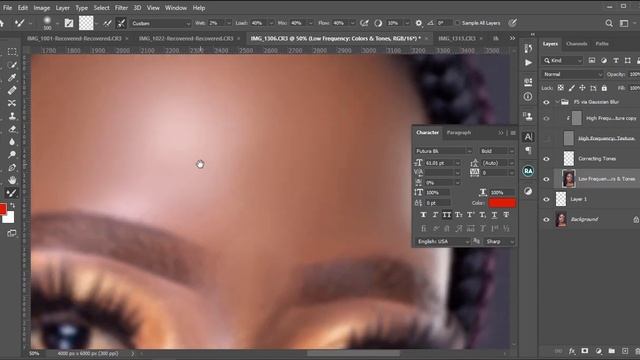Image resolution: width=640 pixels, height=360 pixels.
Task: Switch to the Paragraph tab
Action: tap(459, 133)
